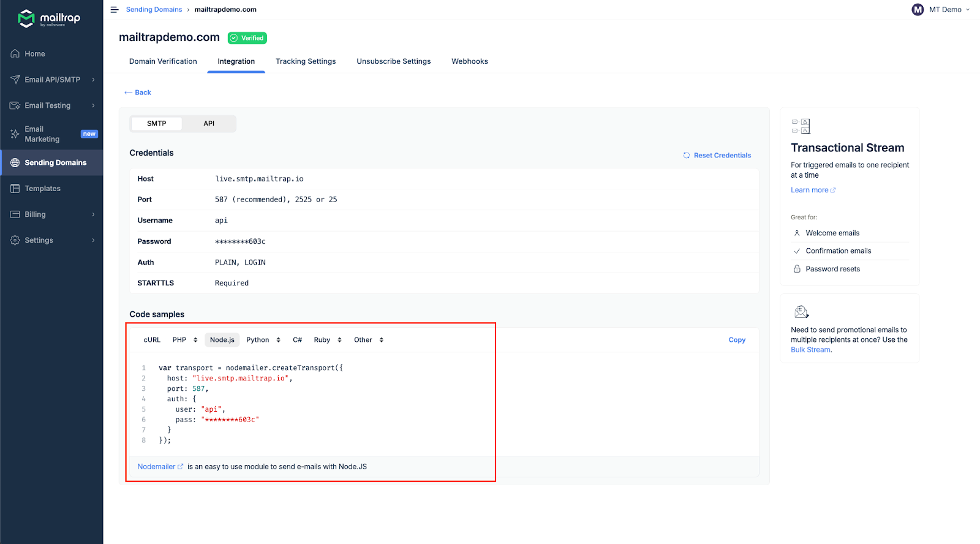
Task: Switch to the Tracking Settings tab
Action: coord(306,61)
